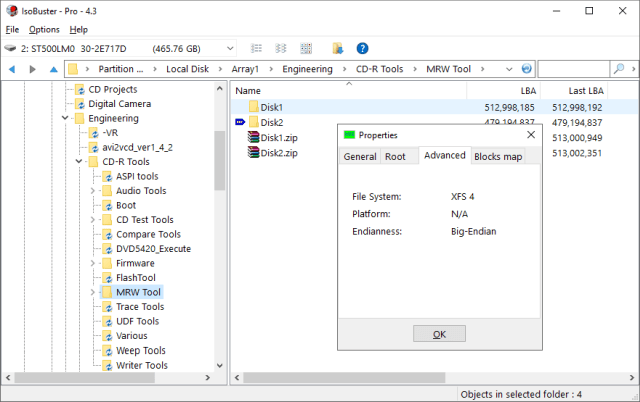Viewport: 640px width, 402px height.
Task: Click the tree pane scroll-down arrow
Action: point(220,366)
